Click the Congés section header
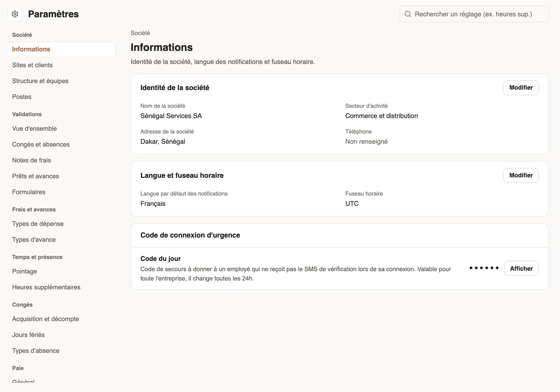Image resolution: width=560 pixels, height=392 pixels. click(x=22, y=304)
